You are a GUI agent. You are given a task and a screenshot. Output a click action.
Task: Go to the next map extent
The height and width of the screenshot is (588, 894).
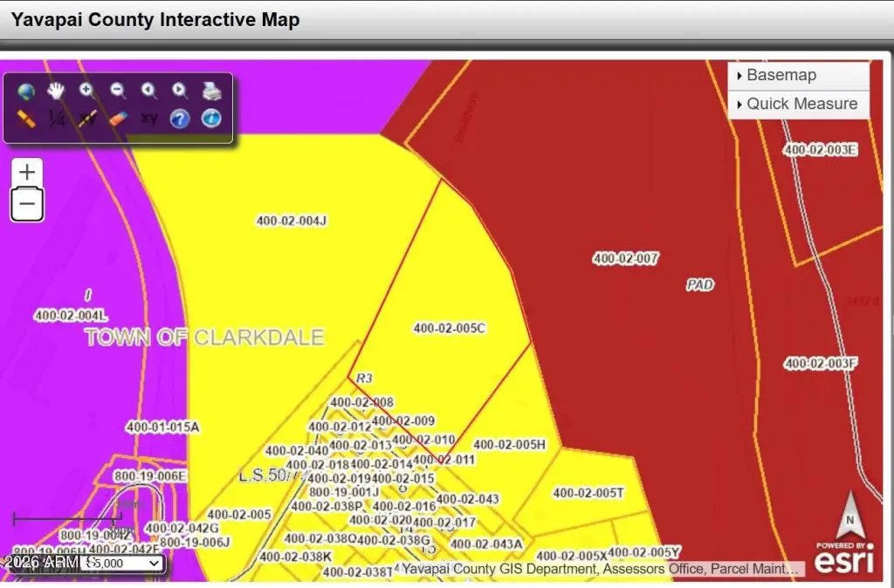pos(180,90)
